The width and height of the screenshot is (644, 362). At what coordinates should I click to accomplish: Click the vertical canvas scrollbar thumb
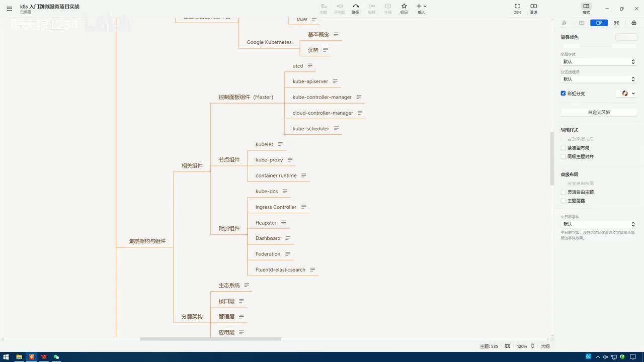[552, 159]
